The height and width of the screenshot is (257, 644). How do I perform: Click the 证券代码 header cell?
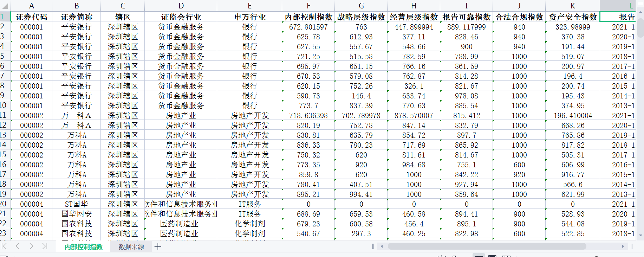pyautogui.click(x=32, y=17)
